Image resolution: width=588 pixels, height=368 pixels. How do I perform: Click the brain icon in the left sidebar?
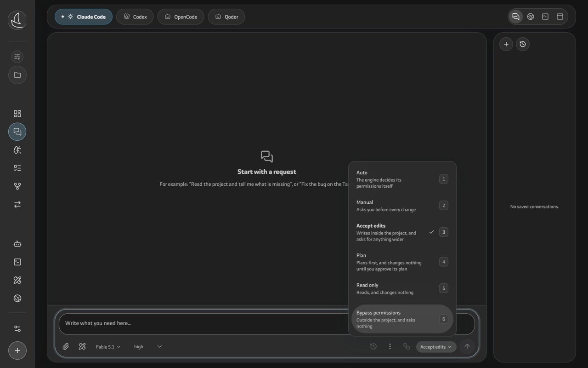(x=17, y=150)
